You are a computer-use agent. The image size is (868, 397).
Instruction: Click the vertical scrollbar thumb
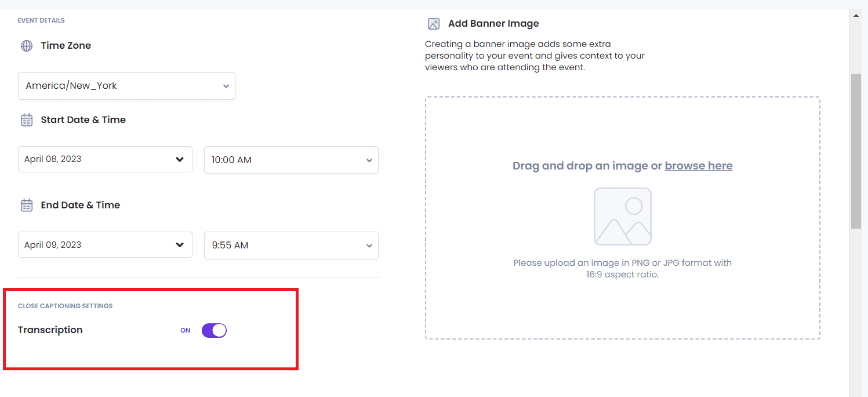[x=856, y=151]
